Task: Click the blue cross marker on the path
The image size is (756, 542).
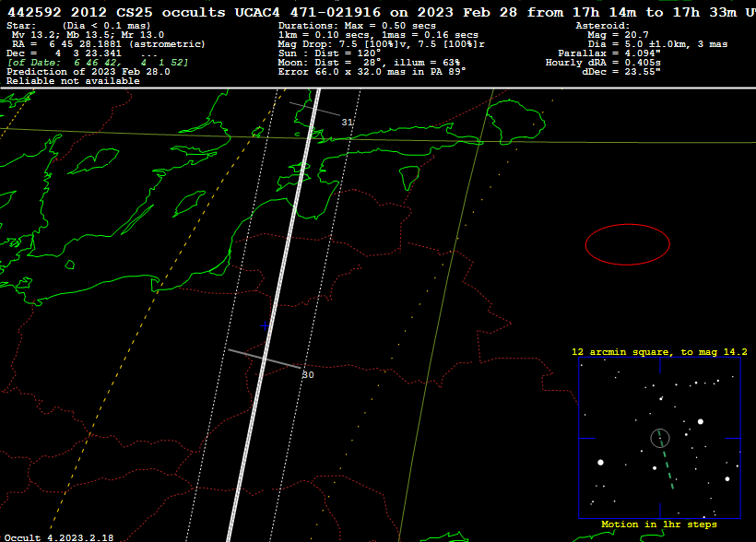Action: click(265, 326)
